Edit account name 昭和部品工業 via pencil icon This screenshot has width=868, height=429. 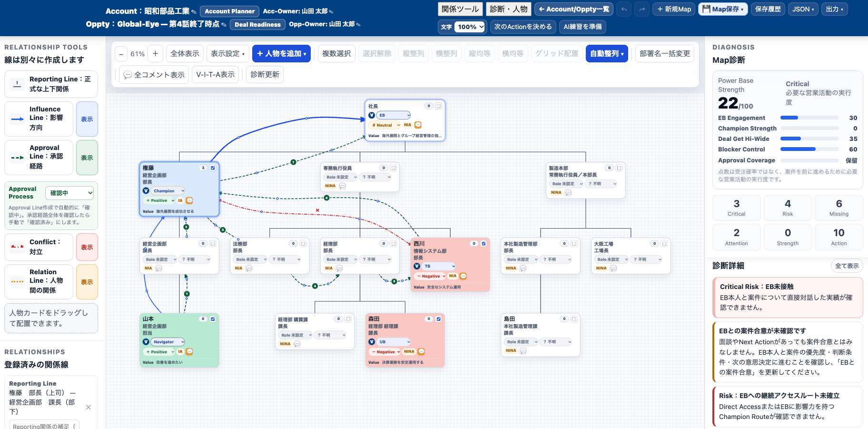coord(194,11)
